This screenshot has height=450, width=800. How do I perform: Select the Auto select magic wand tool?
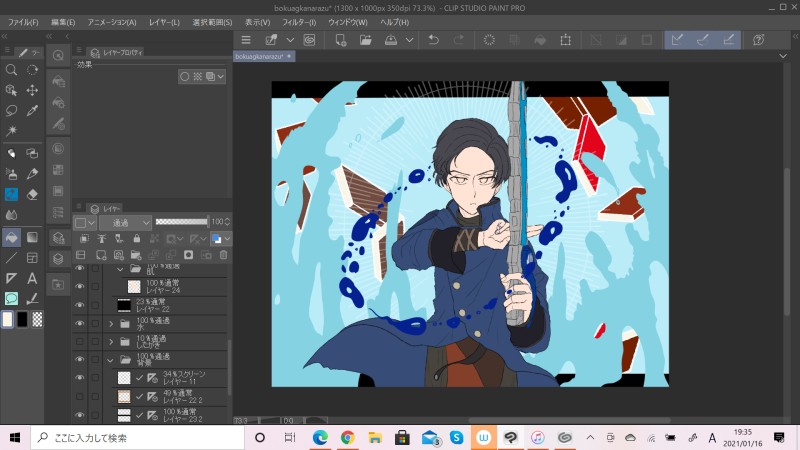(x=11, y=131)
